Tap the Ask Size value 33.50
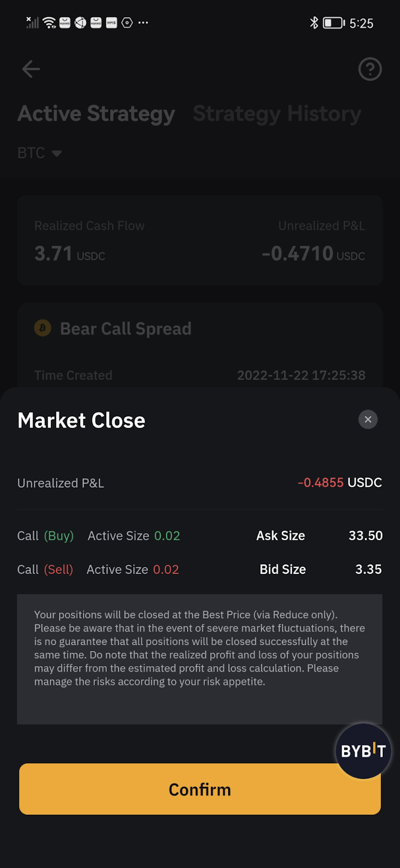 coord(365,536)
